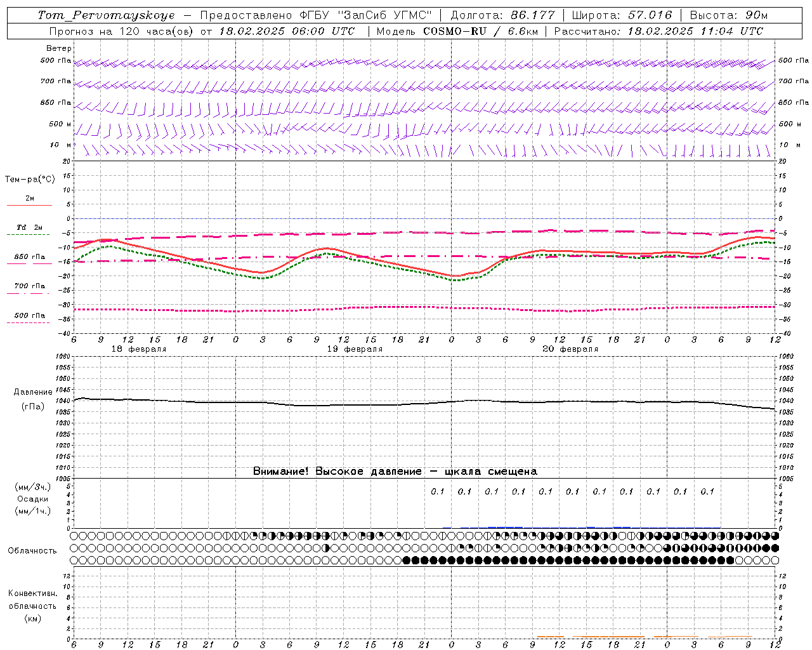
Task: Click the 'Рассчитано: 18.02.2025 11:04 UTC' timestamp
Action: tap(658, 31)
